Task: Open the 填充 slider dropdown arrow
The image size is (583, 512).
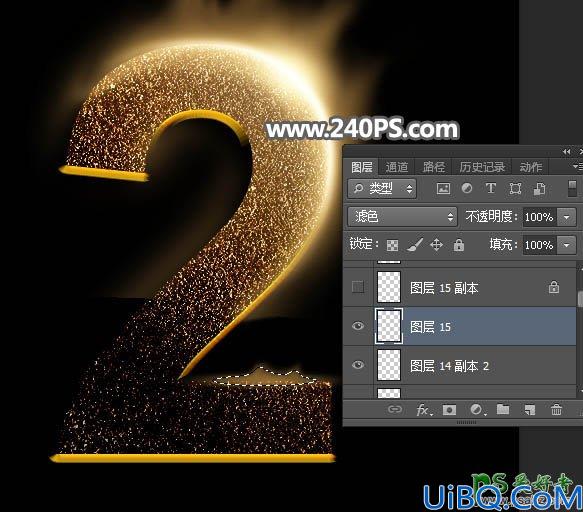Action: (566, 245)
